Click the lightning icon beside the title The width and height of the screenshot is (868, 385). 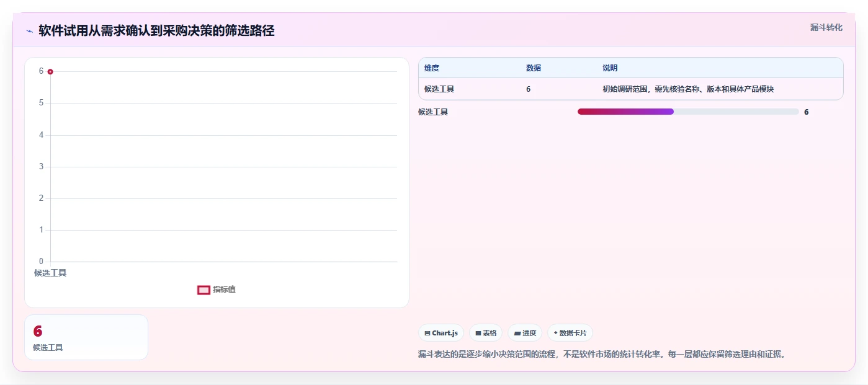pyautogui.click(x=29, y=31)
